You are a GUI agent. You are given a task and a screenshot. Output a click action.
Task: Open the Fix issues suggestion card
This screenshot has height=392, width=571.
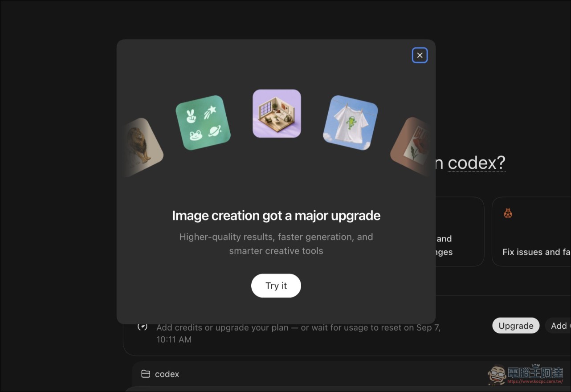(531, 232)
